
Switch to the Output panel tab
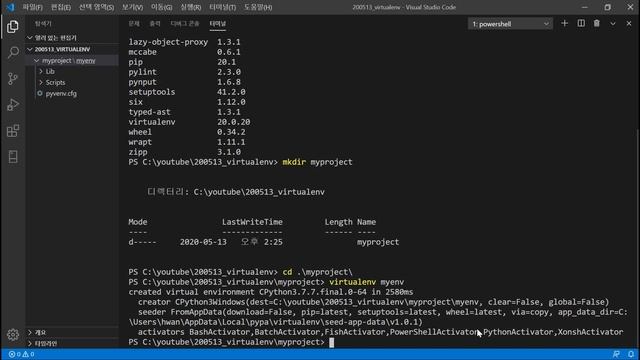[155, 24]
